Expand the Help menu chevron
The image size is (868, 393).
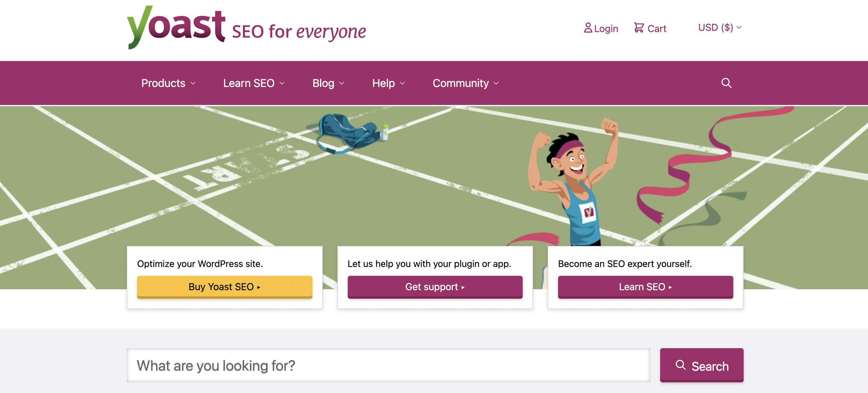pos(402,83)
